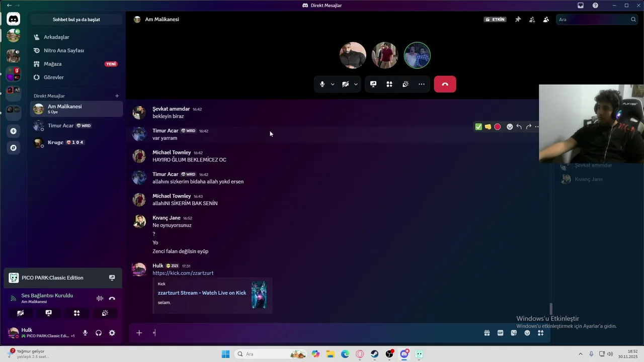Open the Görevler quests tab

[76, 77]
